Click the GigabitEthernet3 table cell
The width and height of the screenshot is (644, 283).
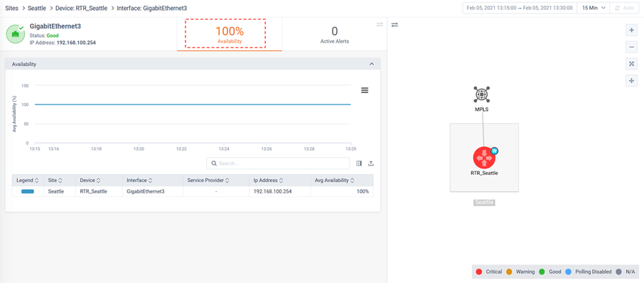(x=152, y=191)
